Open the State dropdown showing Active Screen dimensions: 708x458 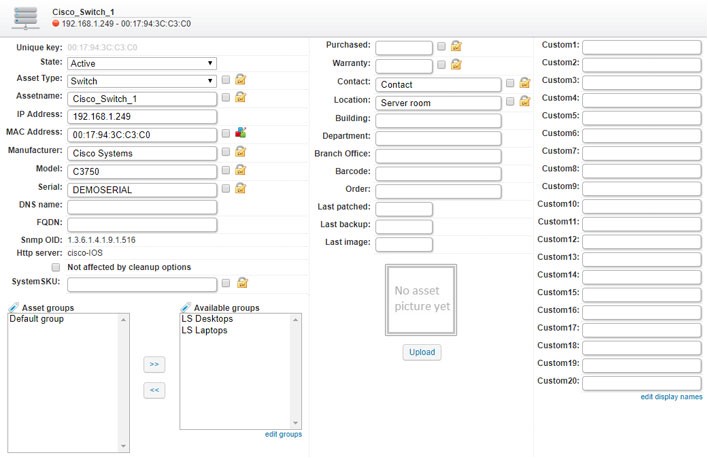pyautogui.click(x=142, y=63)
